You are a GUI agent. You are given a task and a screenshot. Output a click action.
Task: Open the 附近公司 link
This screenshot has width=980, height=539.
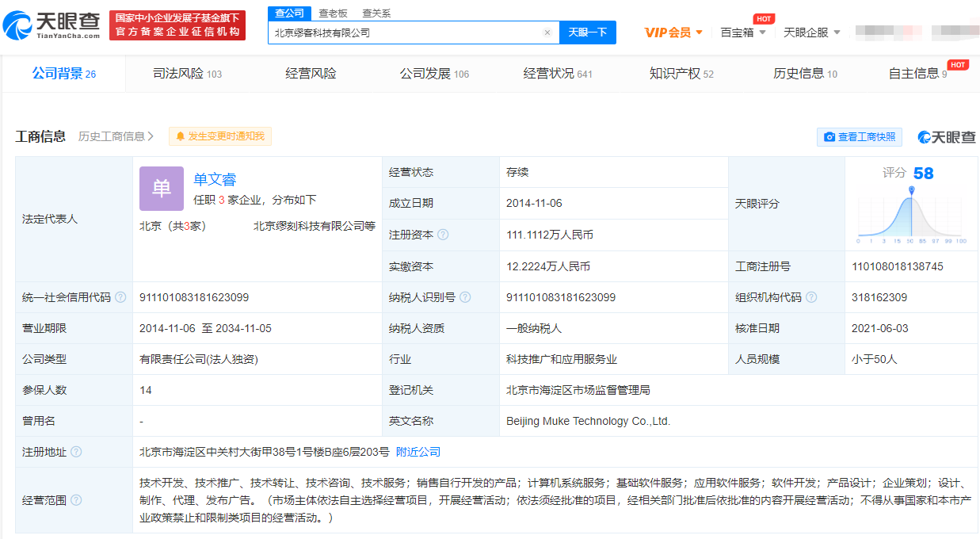point(418,452)
